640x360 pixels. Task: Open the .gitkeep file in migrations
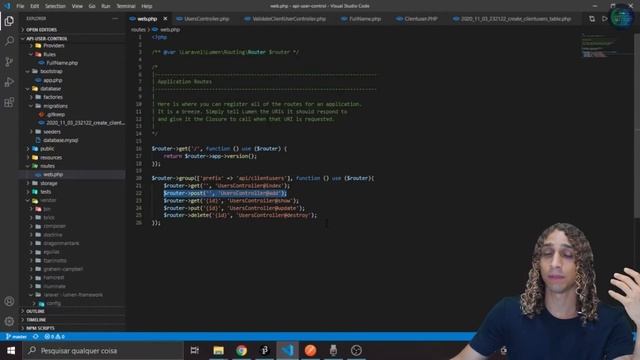click(56, 115)
